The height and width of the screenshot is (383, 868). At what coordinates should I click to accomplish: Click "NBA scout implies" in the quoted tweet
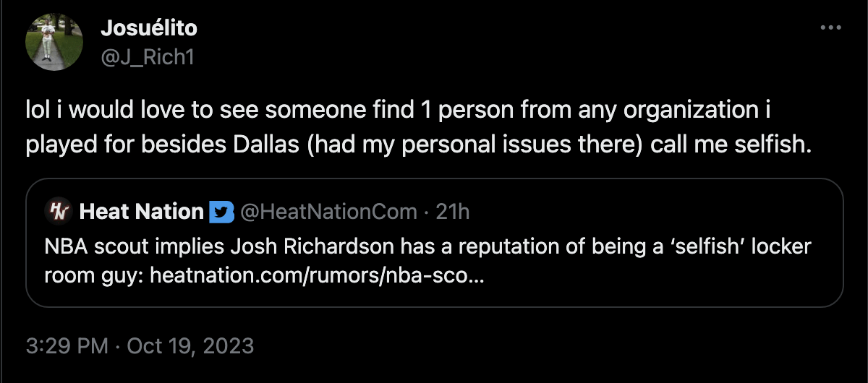(119, 247)
